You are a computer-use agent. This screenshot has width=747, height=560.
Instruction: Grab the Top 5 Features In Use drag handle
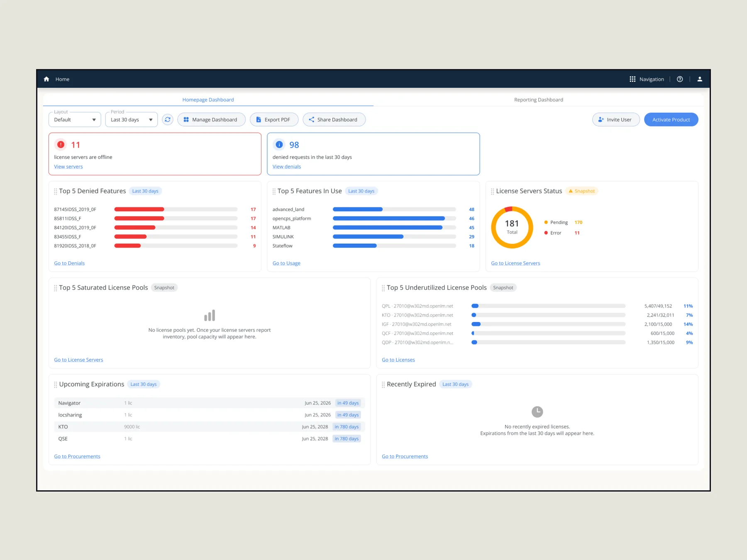pyautogui.click(x=274, y=191)
